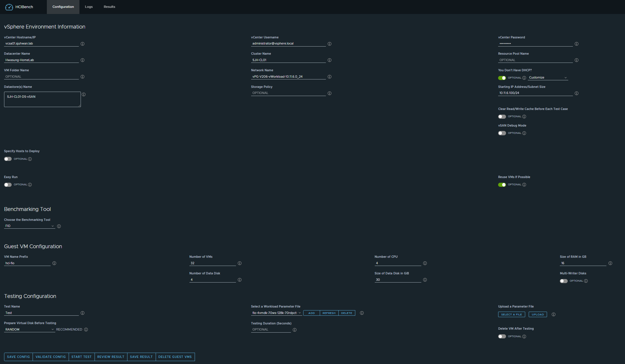625x364 pixels.
Task: Open the workload parameter file dropdown
Action: click(x=276, y=313)
